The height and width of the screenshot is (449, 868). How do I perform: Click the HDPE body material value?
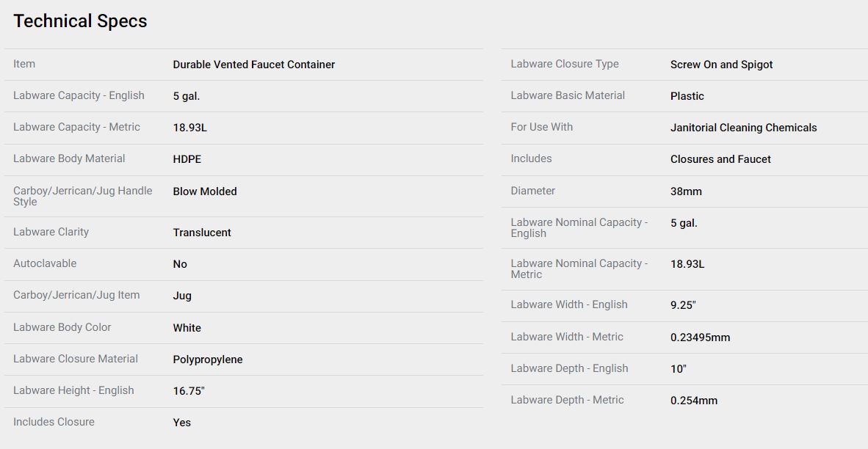[x=187, y=159]
